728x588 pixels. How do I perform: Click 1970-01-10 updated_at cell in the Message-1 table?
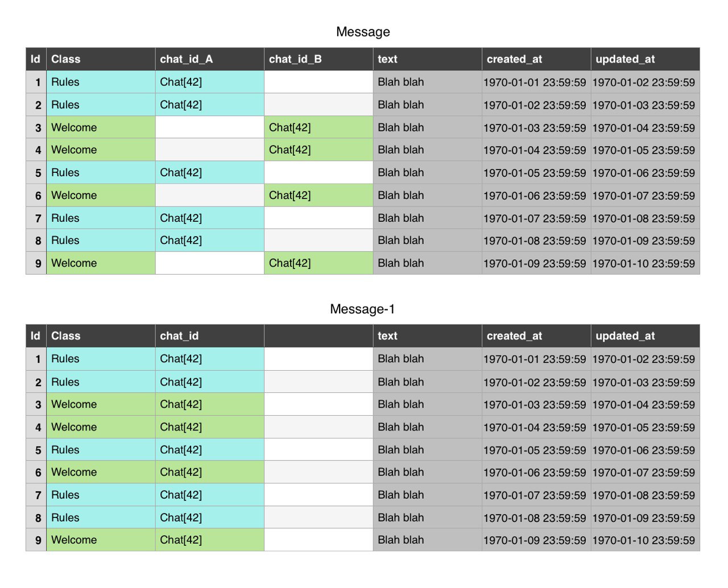pyautogui.click(x=645, y=540)
